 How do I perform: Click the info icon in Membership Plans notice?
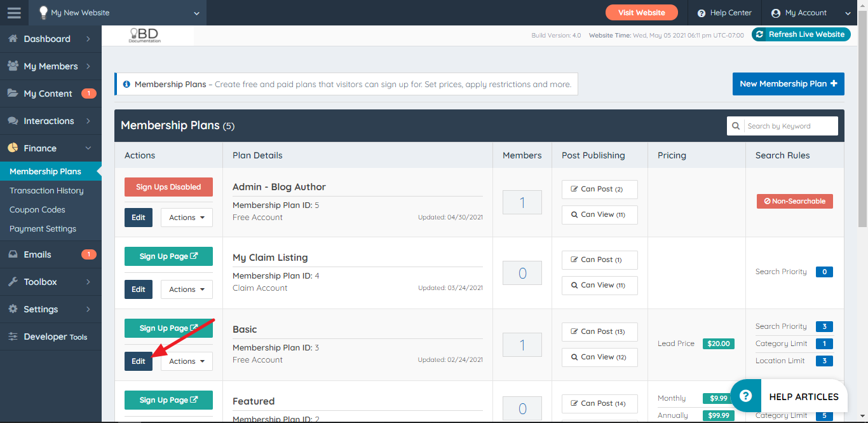tap(126, 84)
